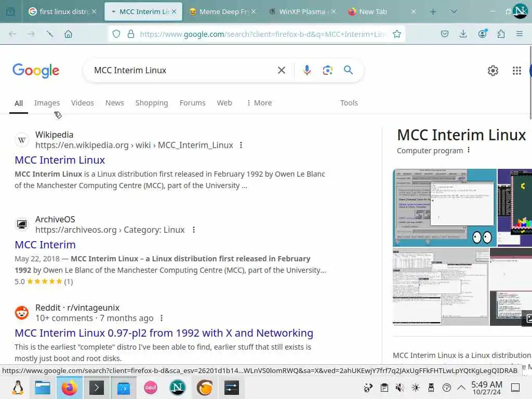532x399 pixels.
Task: Open the extensions puzzle icon
Action: pos(501,34)
